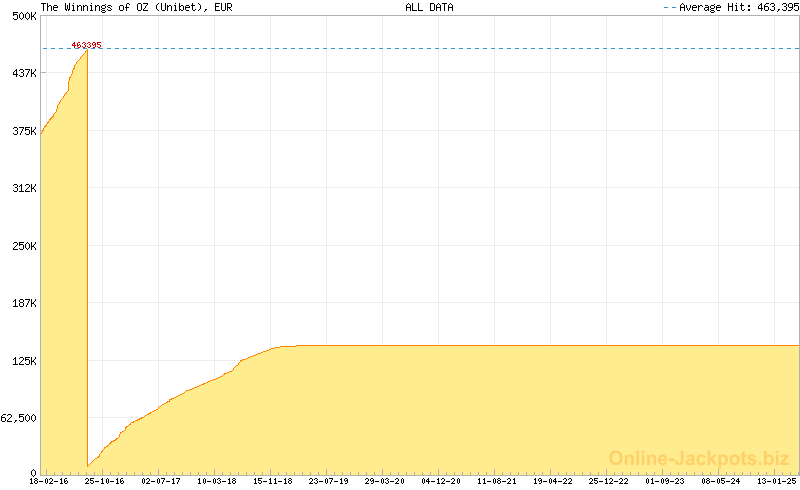This screenshot has width=800, height=490.
Task: Select the 19-04-22 date marker
Action: [x=553, y=481]
